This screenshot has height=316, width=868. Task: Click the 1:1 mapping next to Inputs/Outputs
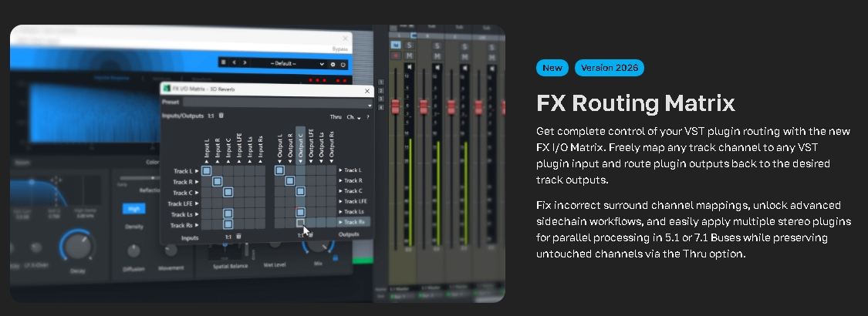[x=211, y=116]
